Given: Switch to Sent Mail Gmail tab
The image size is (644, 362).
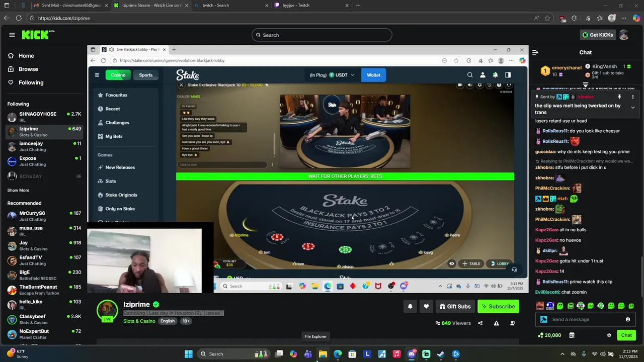Looking at the screenshot, I should (70, 6).
